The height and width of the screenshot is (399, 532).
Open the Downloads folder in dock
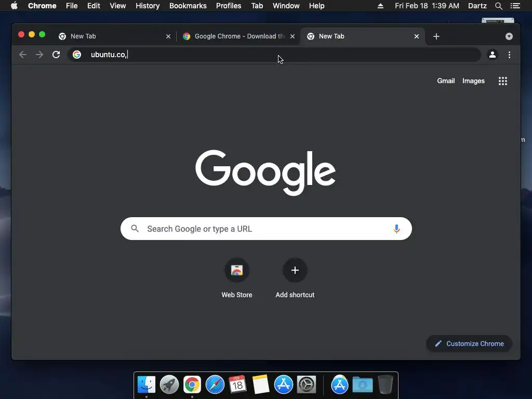click(362, 385)
